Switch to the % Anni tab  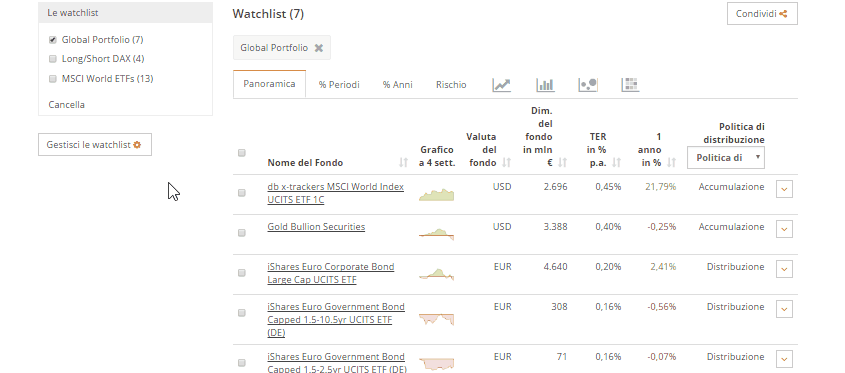click(398, 85)
